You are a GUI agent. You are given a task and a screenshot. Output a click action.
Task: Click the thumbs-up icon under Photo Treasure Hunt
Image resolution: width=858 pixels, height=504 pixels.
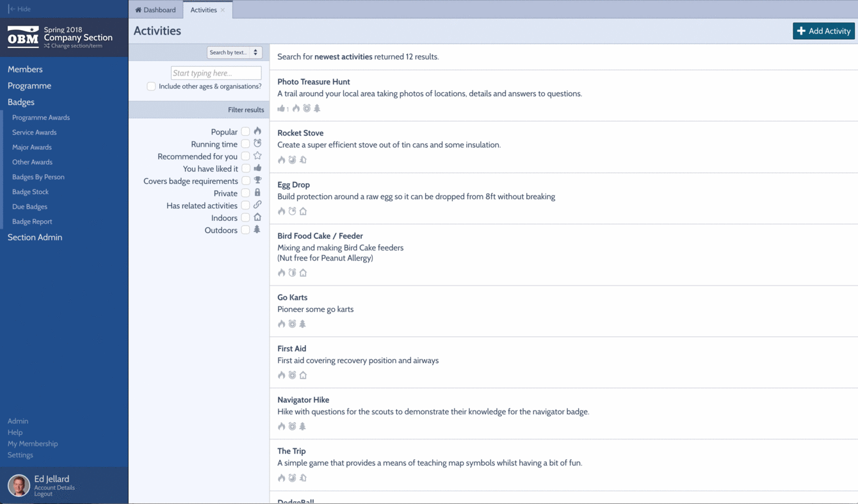point(281,108)
